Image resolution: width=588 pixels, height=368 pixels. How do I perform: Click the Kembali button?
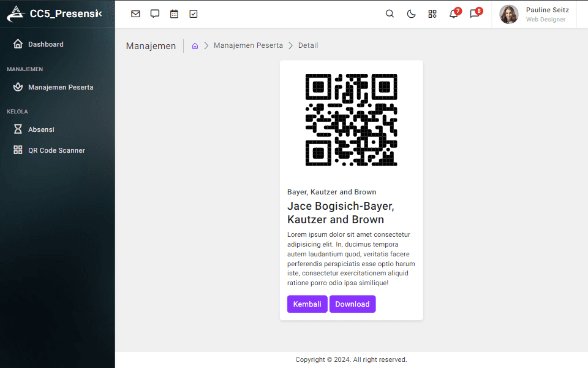point(307,304)
